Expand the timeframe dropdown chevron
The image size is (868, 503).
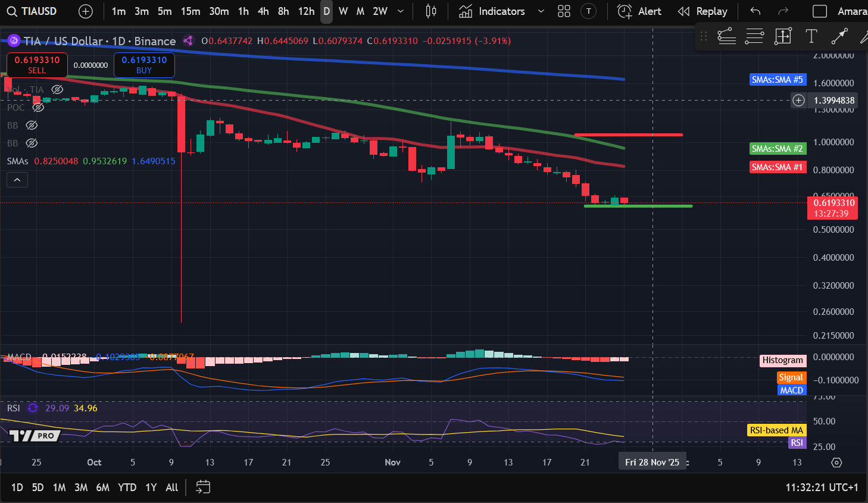(x=400, y=11)
